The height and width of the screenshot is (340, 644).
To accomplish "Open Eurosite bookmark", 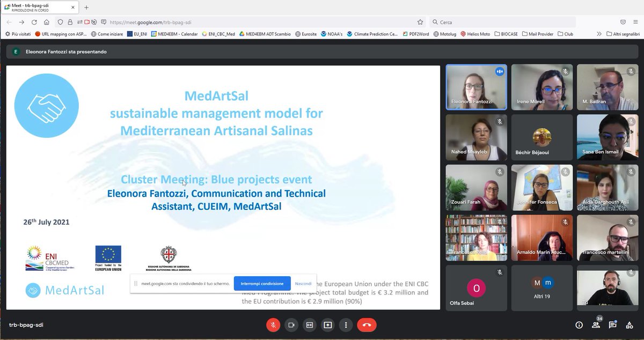I will [x=305, y=34].
